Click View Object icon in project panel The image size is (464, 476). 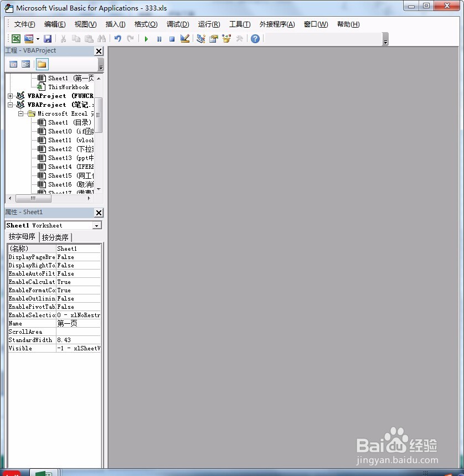26,64
